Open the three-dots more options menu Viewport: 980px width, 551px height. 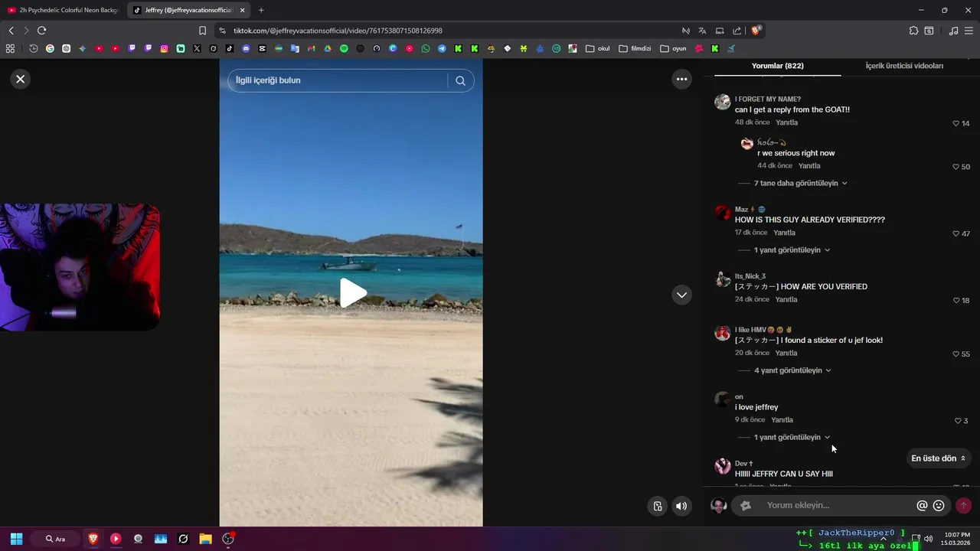tap(681, 79)
